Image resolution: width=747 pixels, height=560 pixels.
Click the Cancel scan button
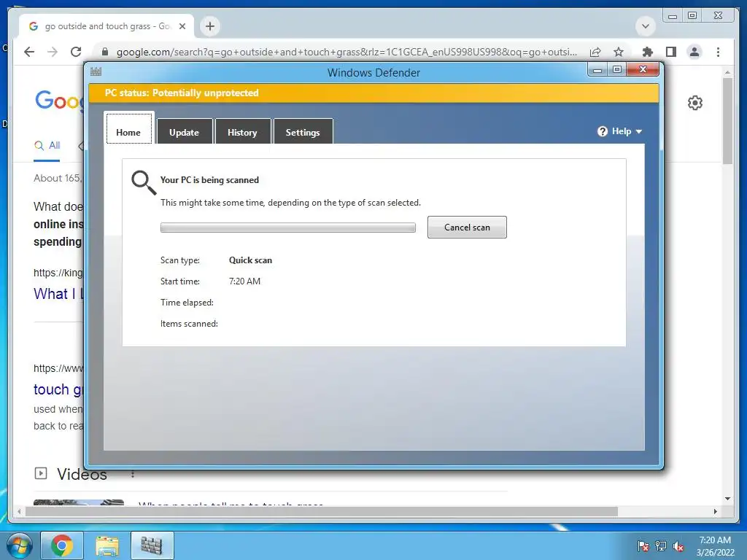click(x=467, y=227)
